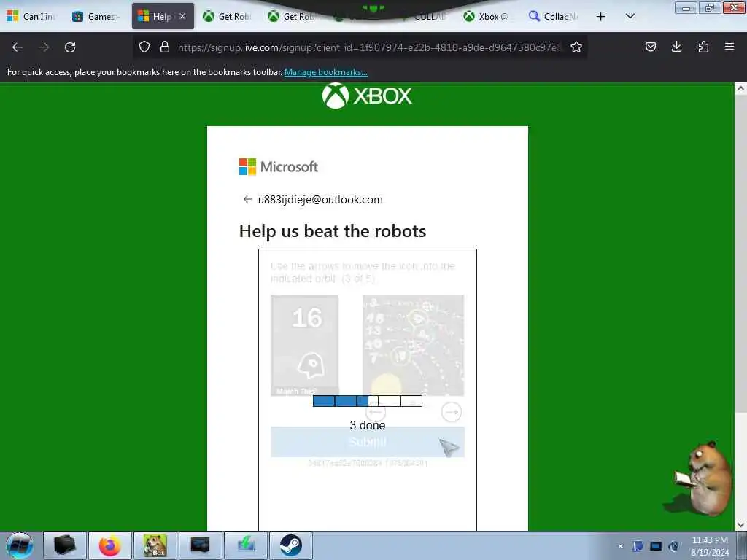Bookmark this page with the star icon

576,47
